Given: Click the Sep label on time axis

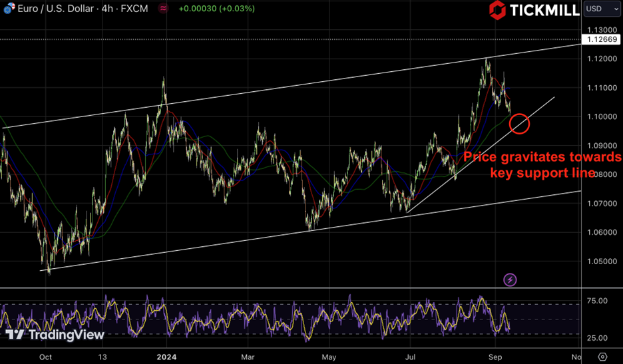Looking at the screenshot, I should (495, 357).
